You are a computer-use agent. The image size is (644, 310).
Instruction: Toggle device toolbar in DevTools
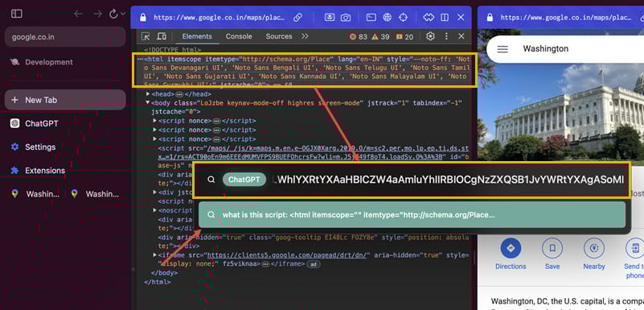point(162,36)
